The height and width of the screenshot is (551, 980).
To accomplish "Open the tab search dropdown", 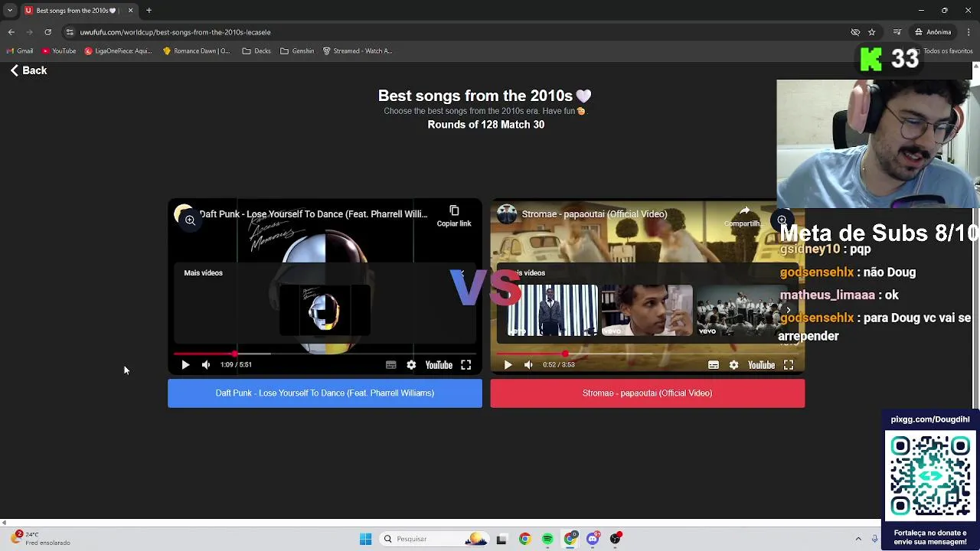I will point(10,11).
